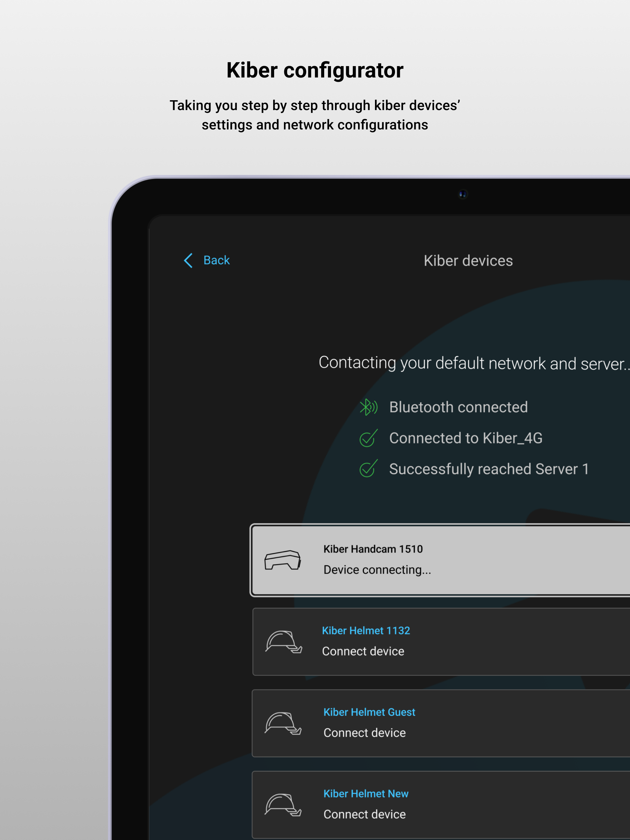Open the Kiber Helmet Guest name link

pos(369,712)
